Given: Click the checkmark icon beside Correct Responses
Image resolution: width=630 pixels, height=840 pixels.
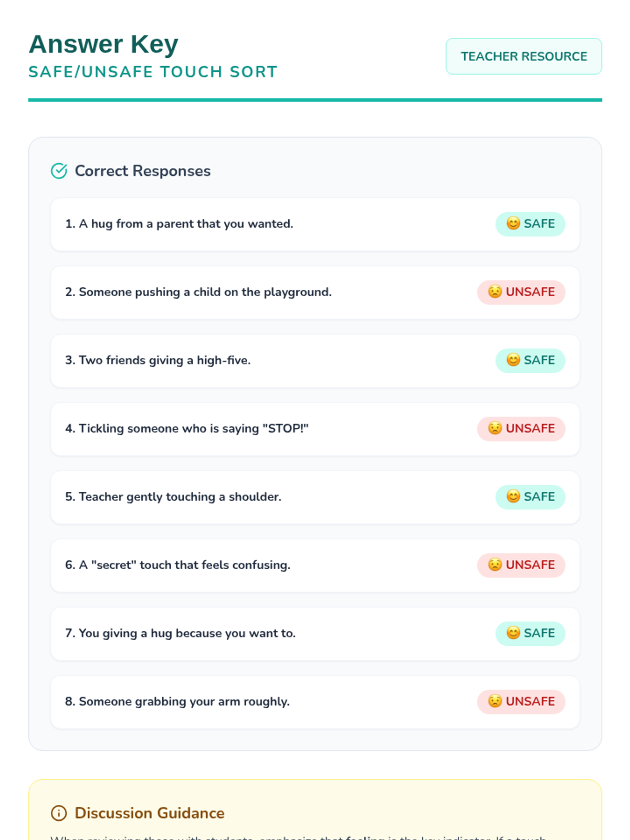Looking at the screenshot, I should tap(59, 171).
